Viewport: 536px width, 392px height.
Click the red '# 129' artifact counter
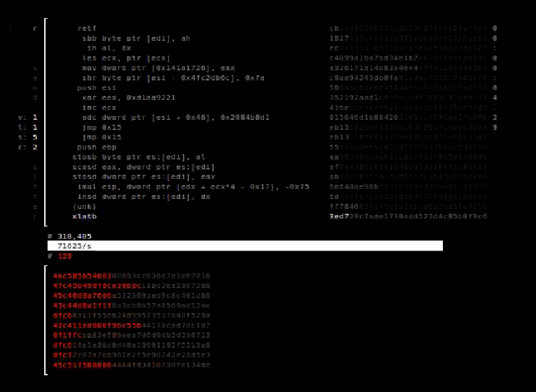pyautogui.click(x=60, y=256)
